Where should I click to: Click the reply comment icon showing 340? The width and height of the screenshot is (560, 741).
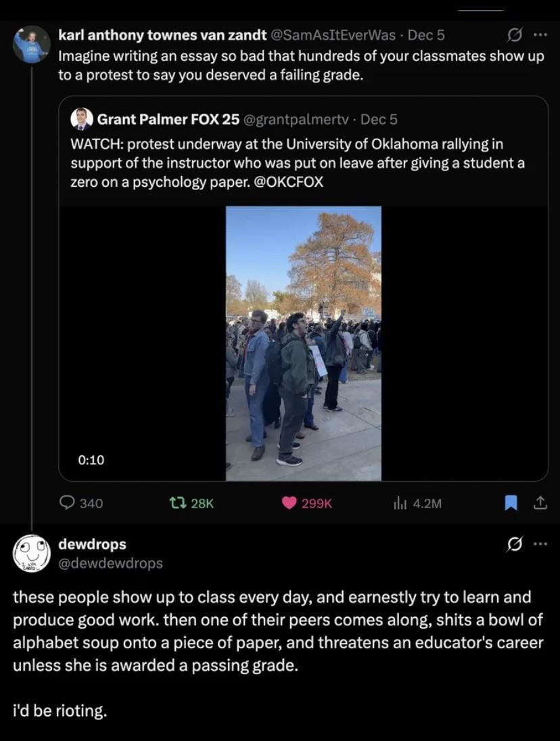pos(68,502)
